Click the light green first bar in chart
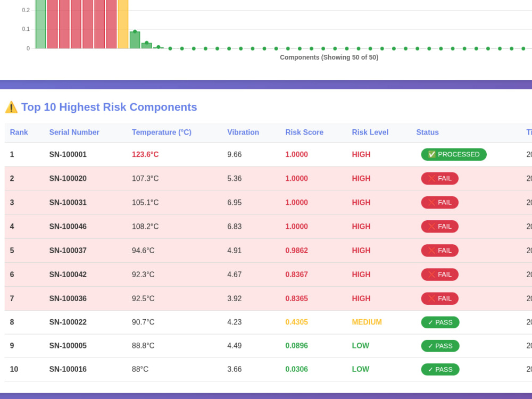 (x=41, y=24)
